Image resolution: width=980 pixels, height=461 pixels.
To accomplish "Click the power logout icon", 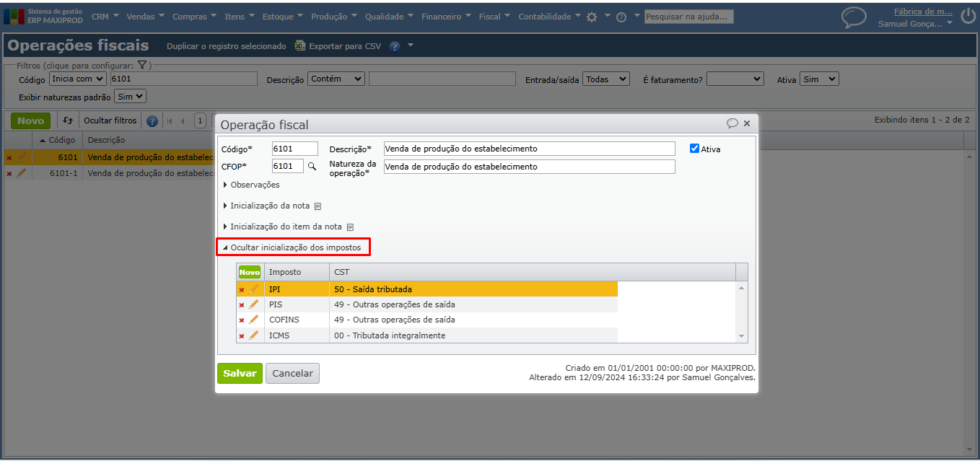I will click(x=968, y=17).
